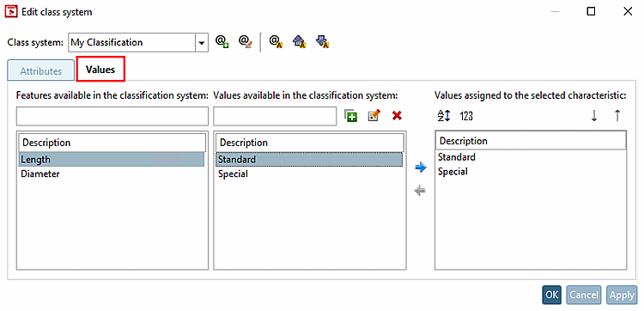Click the class system translation icon
Viewport: 644px width, 311px height.
coord(275,41)
